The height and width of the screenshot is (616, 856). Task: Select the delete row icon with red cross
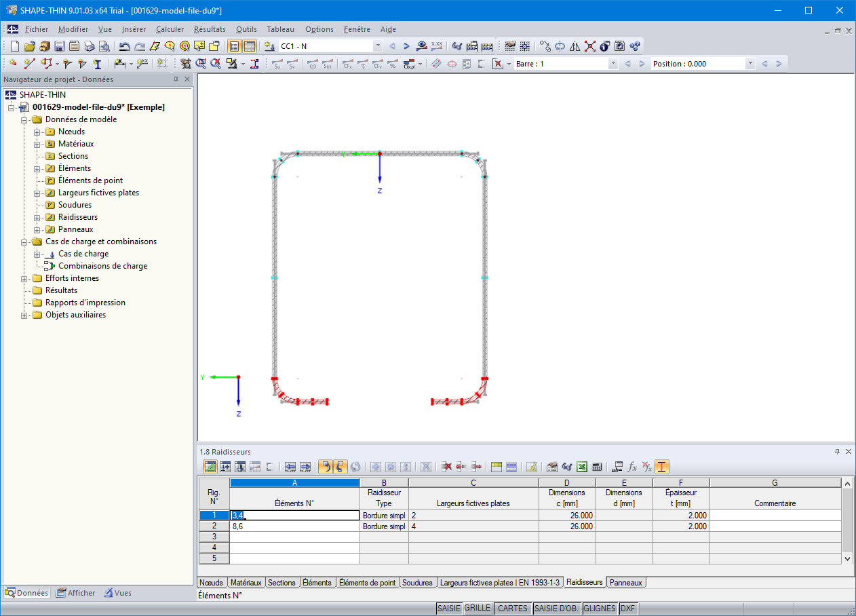click(x=446, y=467)
